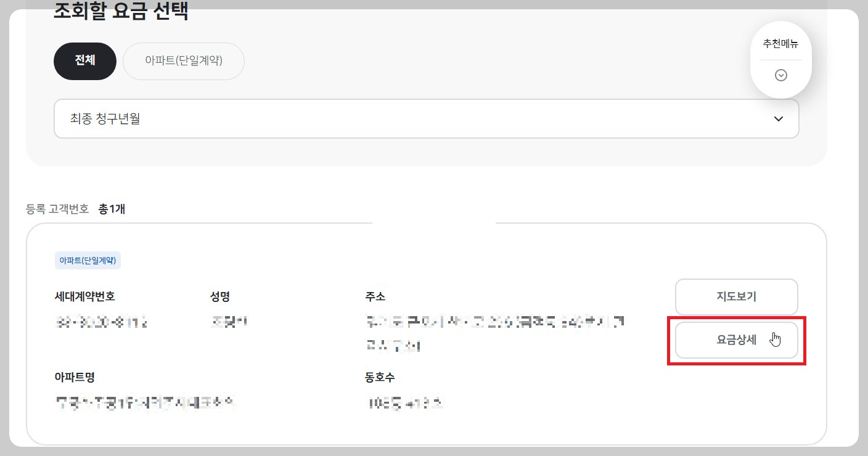Select the 아파트명 apartment name text

tap(144, 404)
